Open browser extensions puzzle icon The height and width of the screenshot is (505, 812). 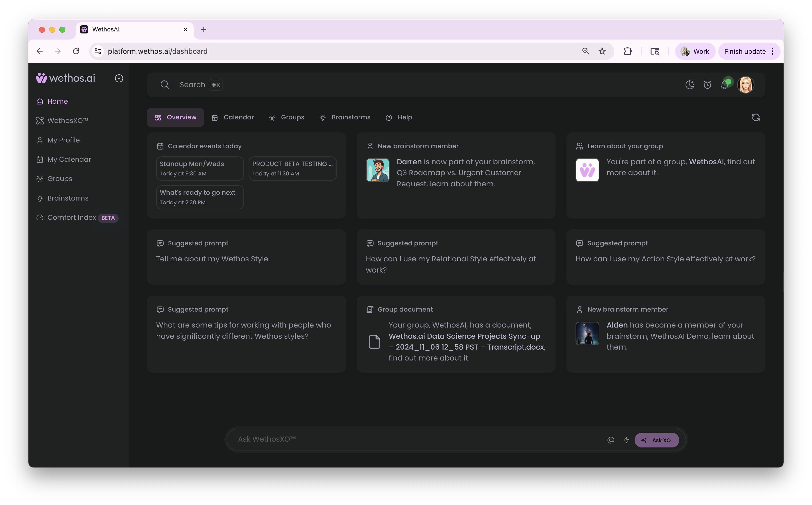point(627,51)
